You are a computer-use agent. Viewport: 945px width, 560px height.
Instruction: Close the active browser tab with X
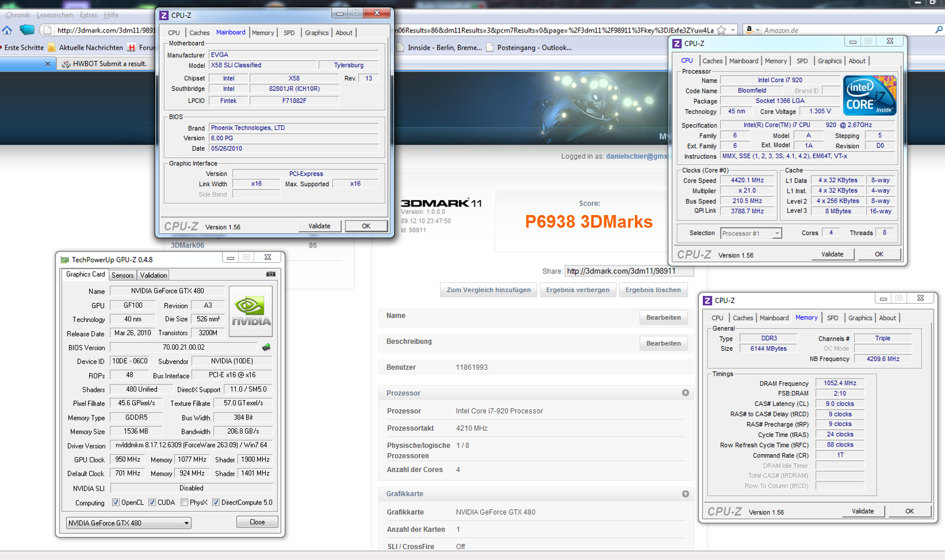(47, 64)
